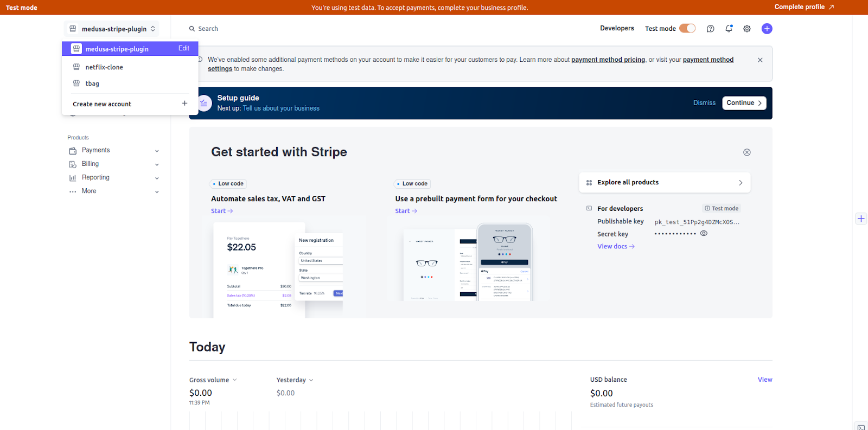
Task: Click the search magnifier icon
Action: 192,29
